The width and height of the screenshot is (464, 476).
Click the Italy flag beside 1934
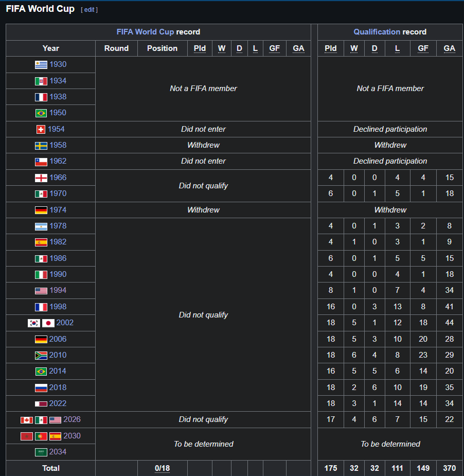pos(41,81)
